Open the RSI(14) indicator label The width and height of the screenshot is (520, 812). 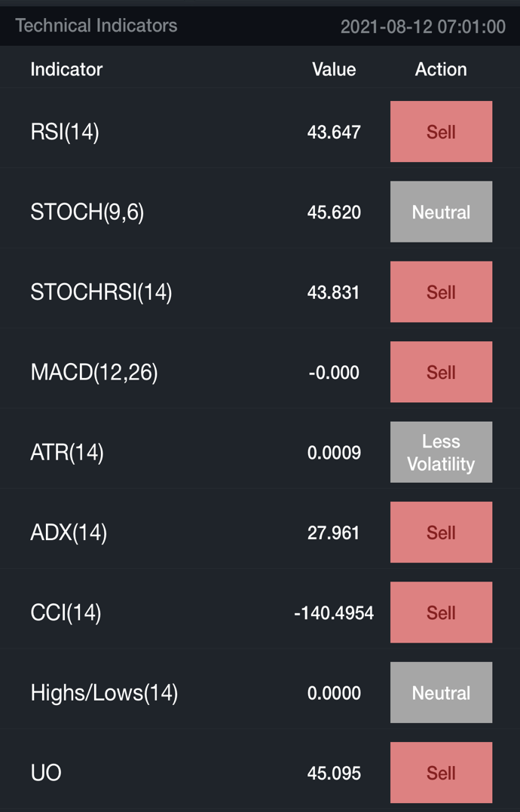(65, 132)
